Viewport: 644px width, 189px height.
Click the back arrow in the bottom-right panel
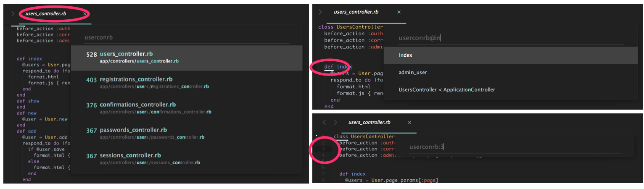(x=324, y=123)
